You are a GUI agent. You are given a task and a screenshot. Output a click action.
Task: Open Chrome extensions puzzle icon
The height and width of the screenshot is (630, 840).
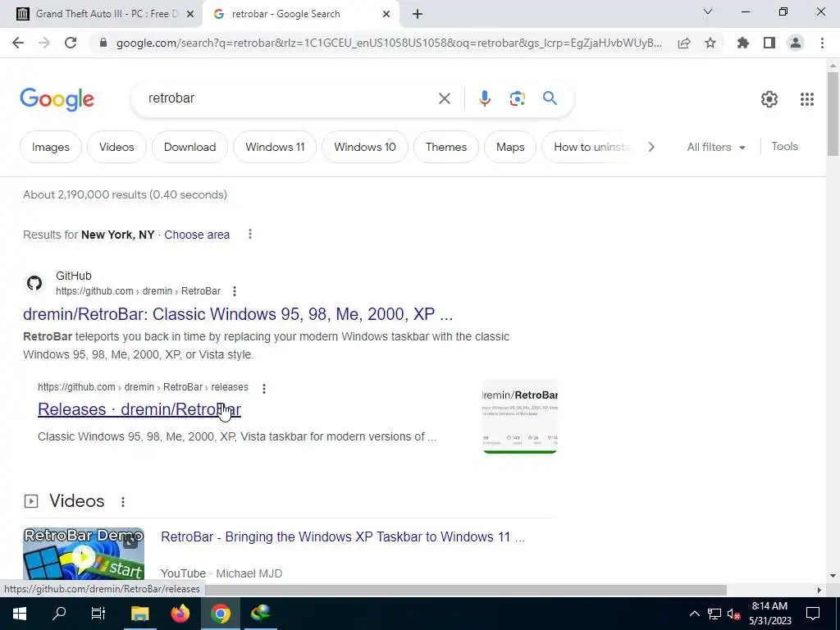pyautogui.click(x=743, y=43)
